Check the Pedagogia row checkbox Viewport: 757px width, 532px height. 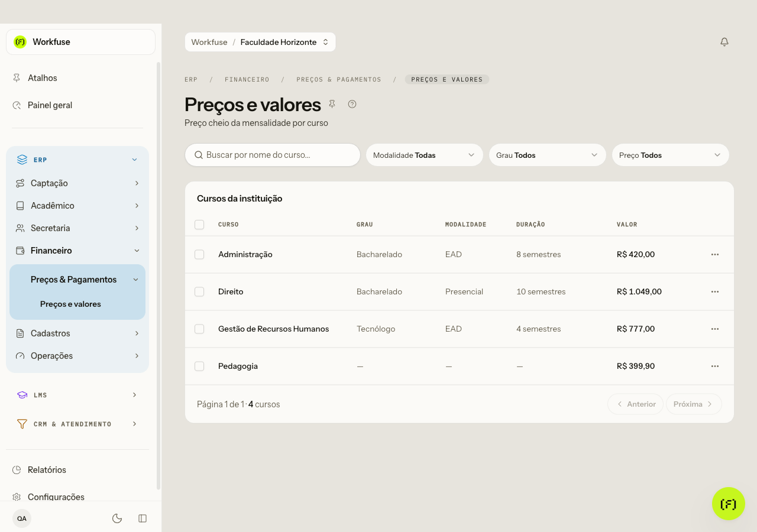pos(199,366)
